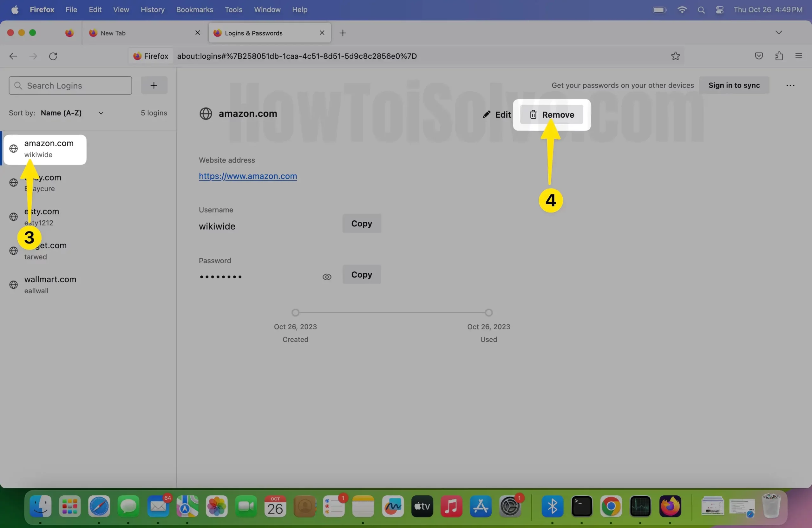The height and width of the screenshot is (528, 812).
Task: Bookmark this page with star icon
Action: pyautogui.click(x=676, y=56)
